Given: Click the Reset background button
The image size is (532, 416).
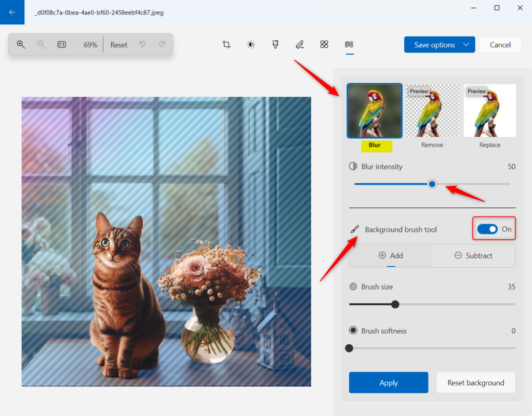Looking at the screenshot, I should coord(476,383).
